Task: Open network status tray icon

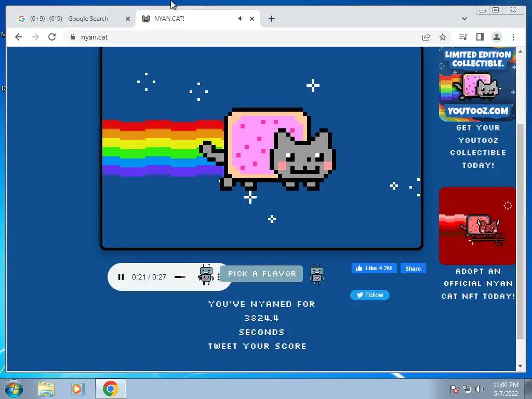Action: pos(467,389)
